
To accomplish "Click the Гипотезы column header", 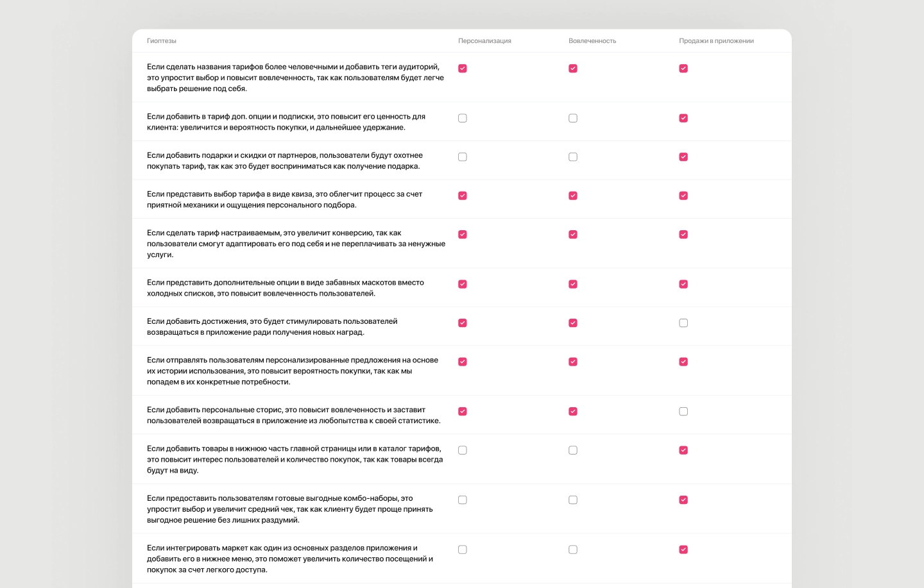I will click(162, 41).
